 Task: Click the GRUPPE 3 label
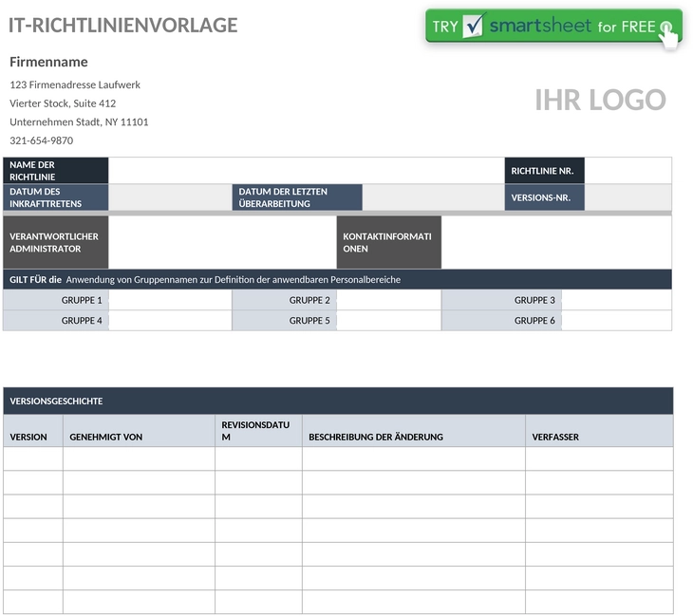(x=501, y=300)
